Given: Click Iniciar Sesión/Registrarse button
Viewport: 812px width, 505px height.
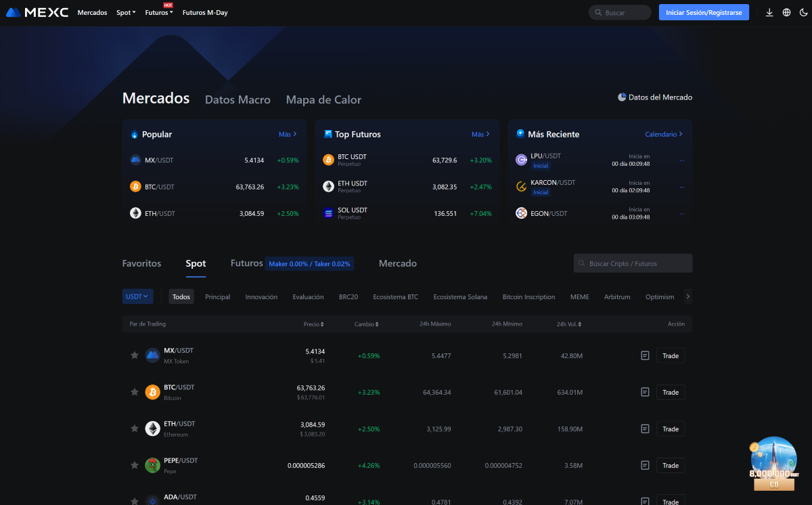Looking at the screenshot, I should (x=704, y=12).
